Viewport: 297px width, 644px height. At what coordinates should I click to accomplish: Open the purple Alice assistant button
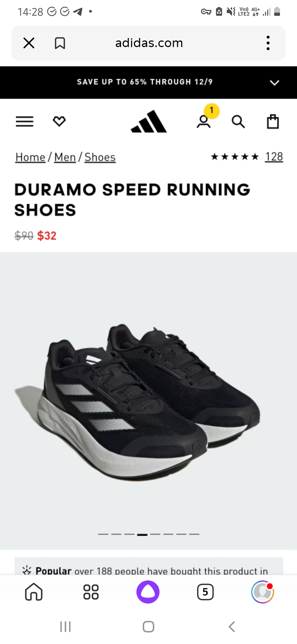[x=148, y=592]
